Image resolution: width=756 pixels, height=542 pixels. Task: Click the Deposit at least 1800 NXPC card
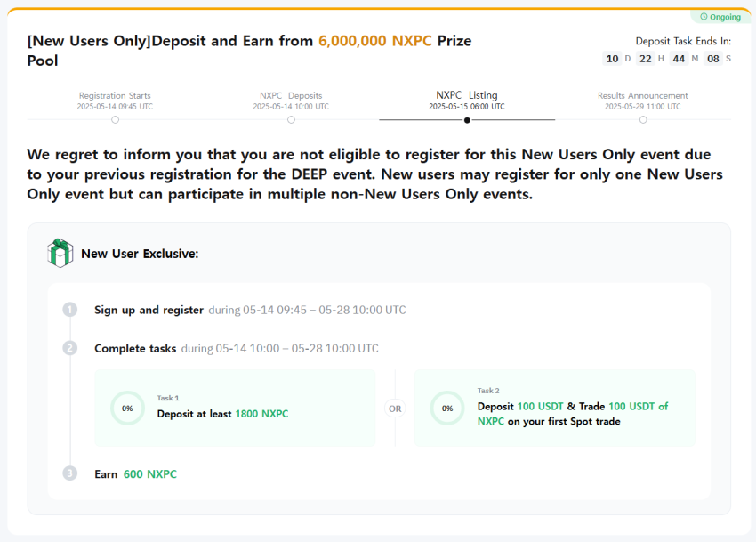[x=235, y=409]
